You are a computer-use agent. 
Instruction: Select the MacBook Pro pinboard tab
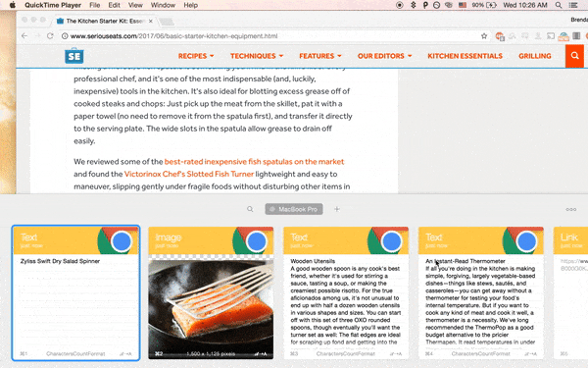(x=294, y=209)
